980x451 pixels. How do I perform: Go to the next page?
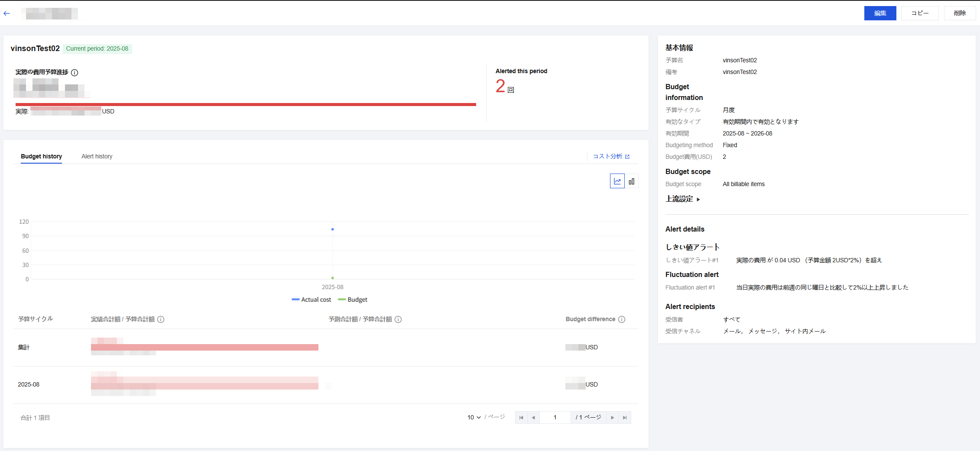612,418
